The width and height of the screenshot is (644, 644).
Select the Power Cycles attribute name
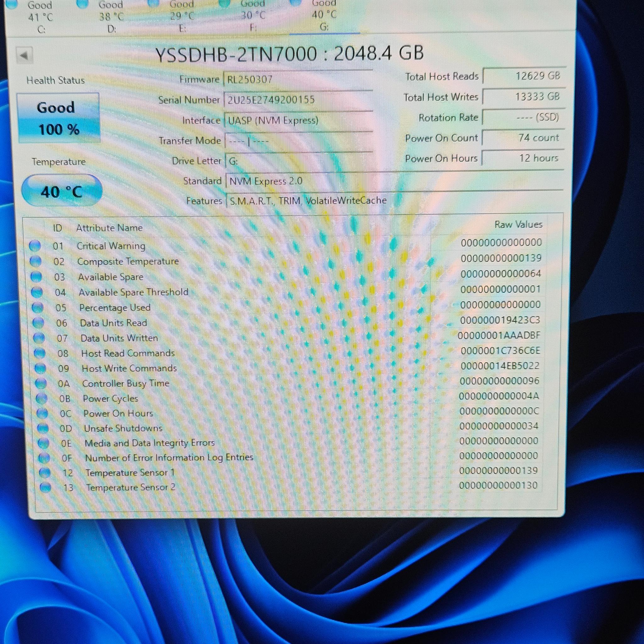tap(111, 399)
